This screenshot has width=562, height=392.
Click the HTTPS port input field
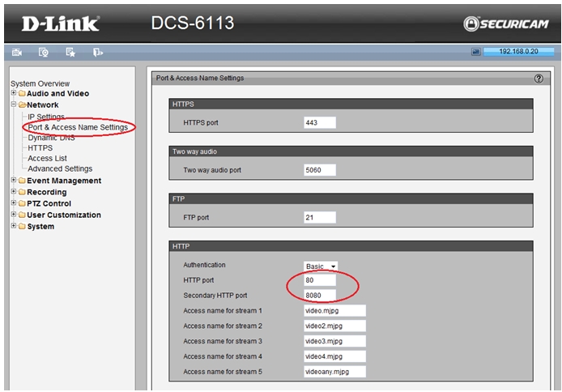(x=319, y=123)
